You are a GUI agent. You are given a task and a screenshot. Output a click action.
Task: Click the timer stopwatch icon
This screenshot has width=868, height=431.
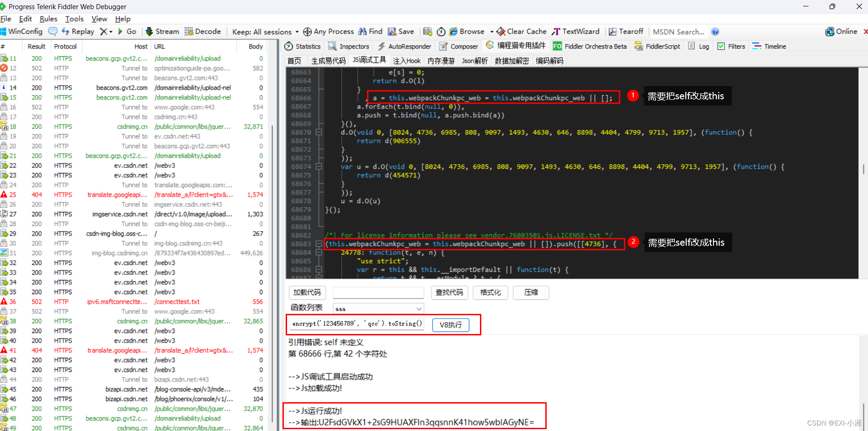(x=441, y=32)
